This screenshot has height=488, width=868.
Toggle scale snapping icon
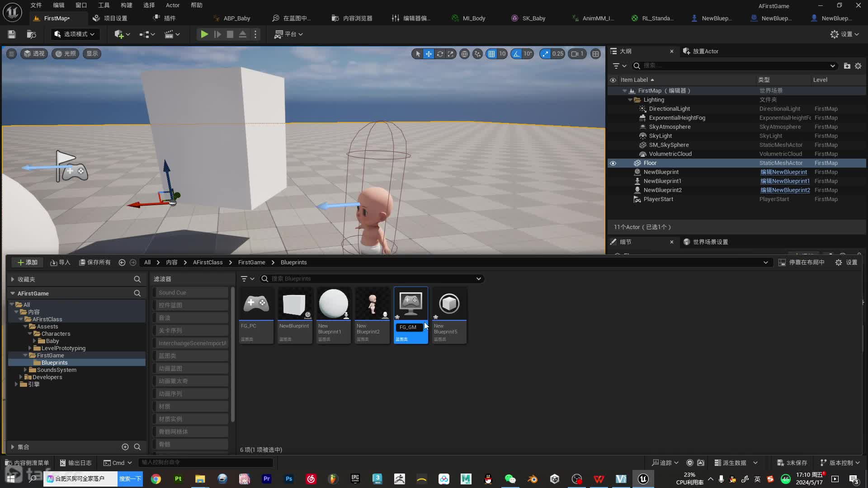click(x=546, y=54)
